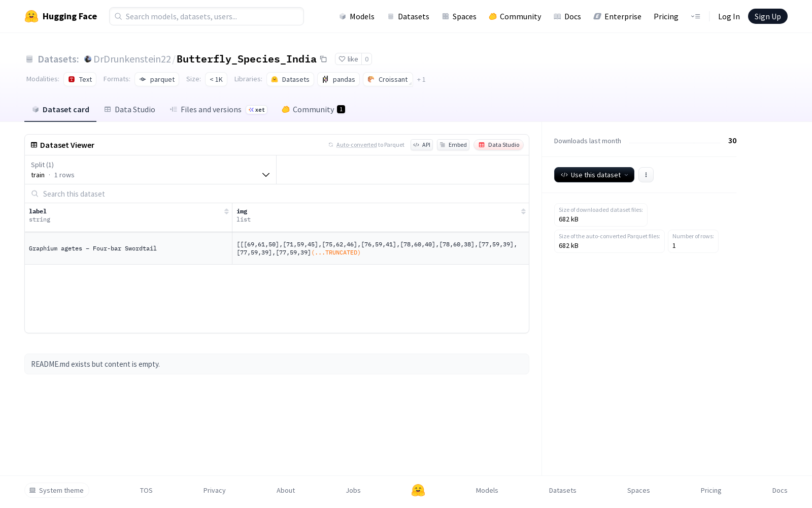This screenshot has width=812, height=508.
Task: Switch to Files and versions tab
Action: tap(218, 109)
